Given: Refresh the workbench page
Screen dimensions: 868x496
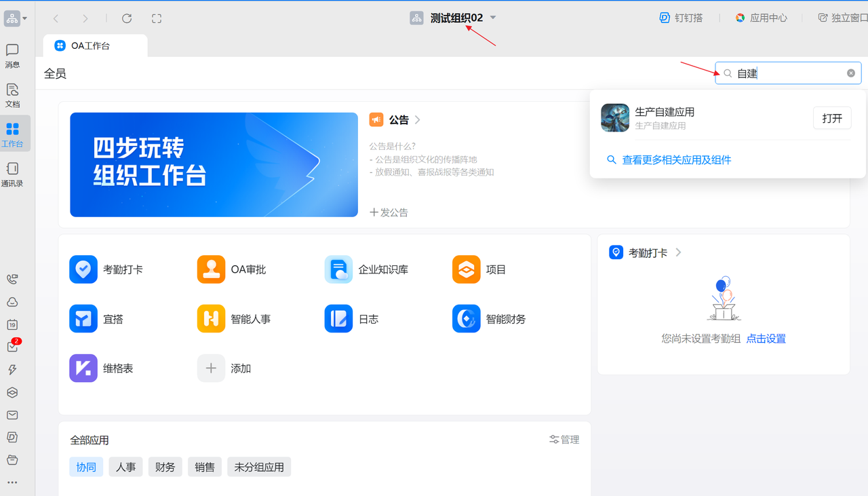Looking at the screenshot, I should [x=127, y=18].
